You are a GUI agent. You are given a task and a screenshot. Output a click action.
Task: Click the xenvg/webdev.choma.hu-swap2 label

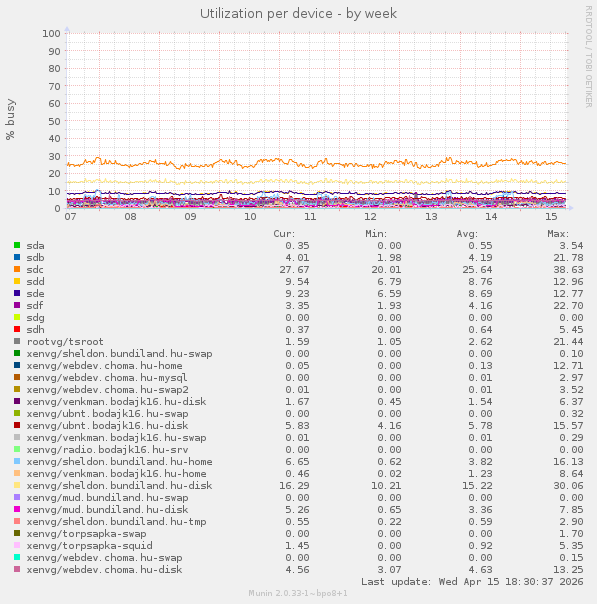(x=107, y=389)
